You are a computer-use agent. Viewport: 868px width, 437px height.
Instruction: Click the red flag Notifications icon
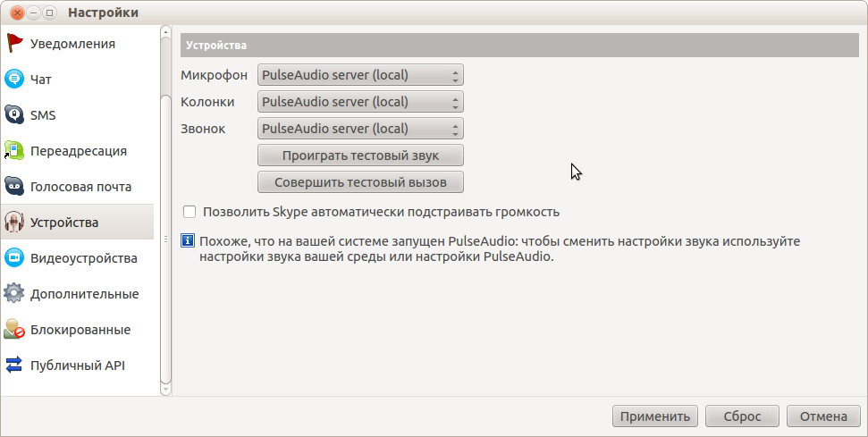tap(14, 43)
